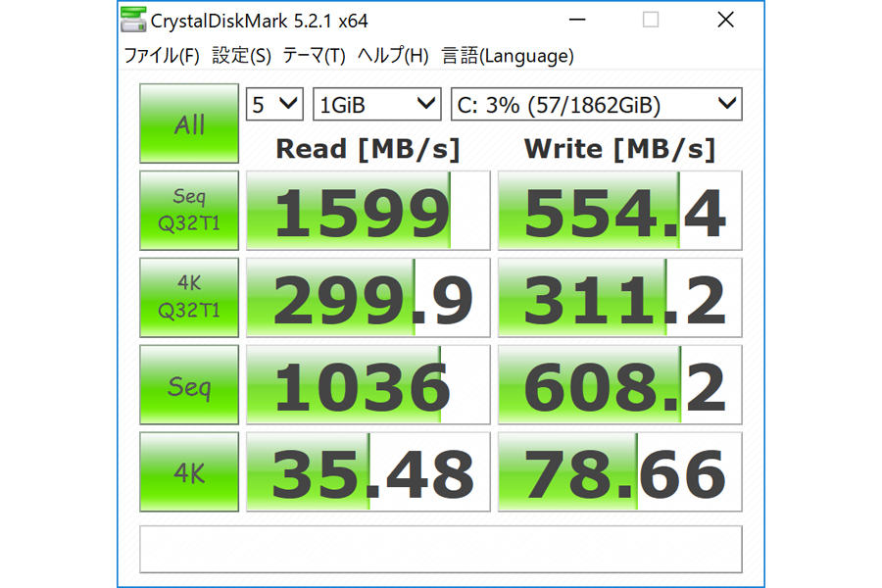Screen dimensions: 882x588
Task: Start the 4K benchmark test
Action: 189,472
